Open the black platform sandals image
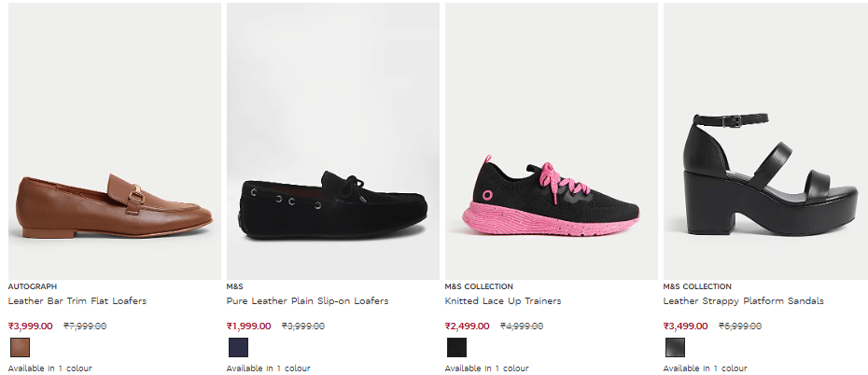868x375 pixels. click(x=767, y=140)
